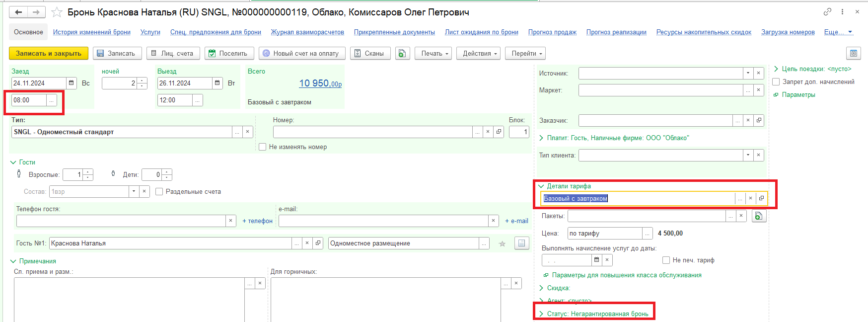Open the Номер record in new window
This screenshot has width=868, height=322.
[x=499, y=132]
